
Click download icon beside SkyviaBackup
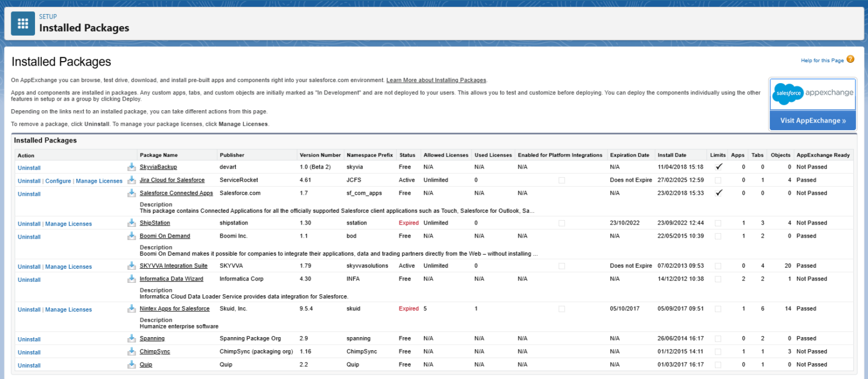coord(132,167)
